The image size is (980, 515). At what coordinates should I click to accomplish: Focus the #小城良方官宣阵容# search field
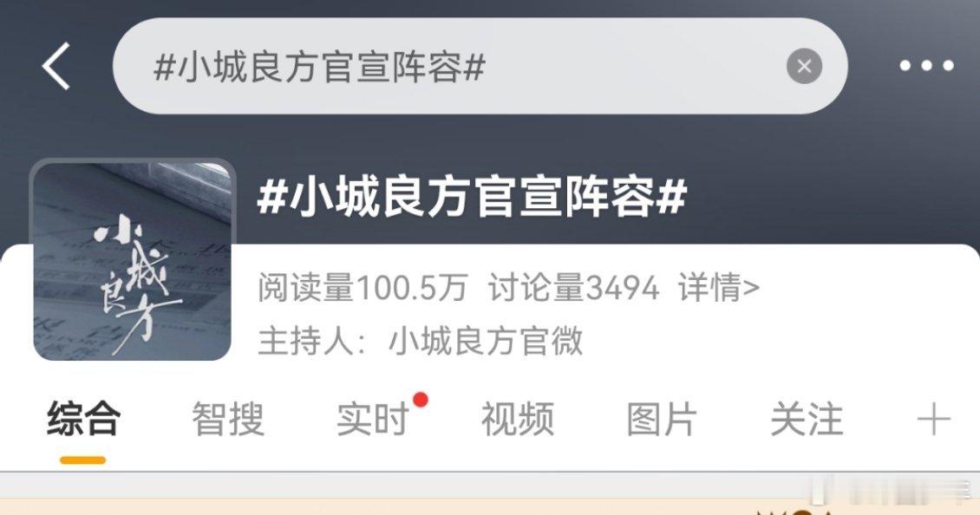[x=480, y=66]
